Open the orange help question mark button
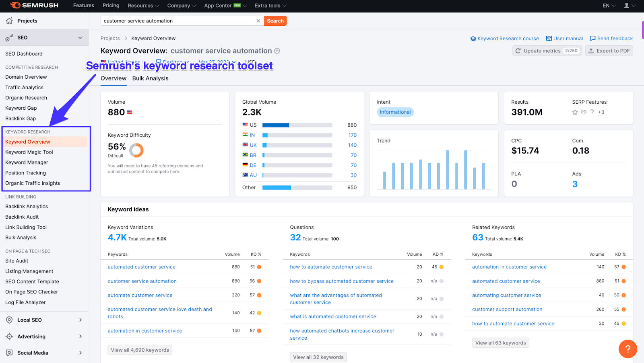Image resolution: width=644 pixels, height=363 pixels. pos(628,349)
